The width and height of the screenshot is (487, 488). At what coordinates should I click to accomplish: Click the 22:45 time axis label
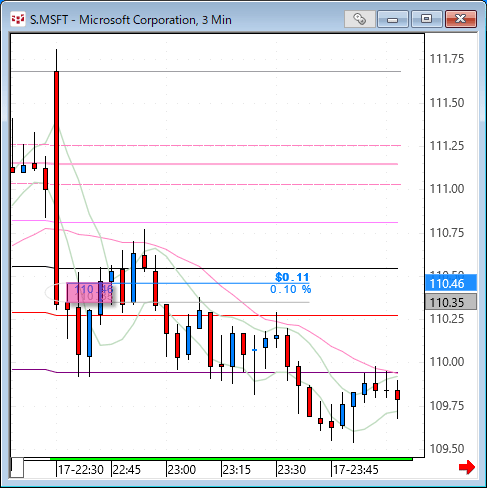[x=127, y=470]
